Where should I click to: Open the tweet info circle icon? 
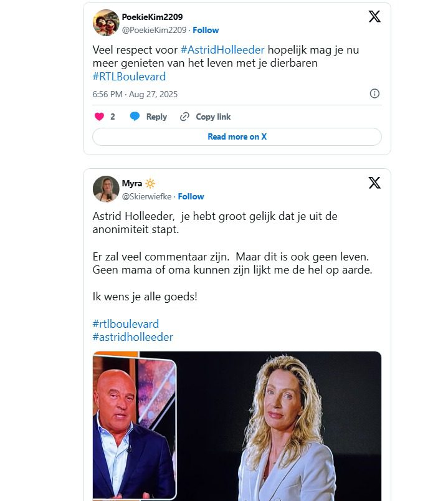coord(374,93)
